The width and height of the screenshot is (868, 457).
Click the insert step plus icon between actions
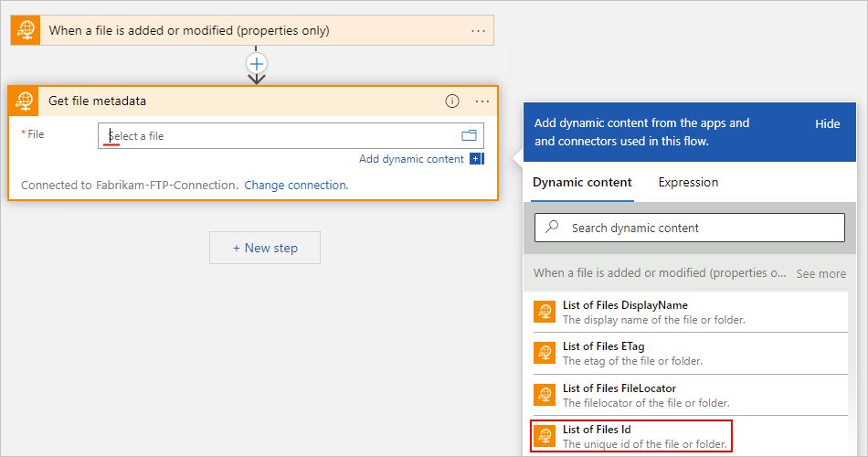coord(257,63)
